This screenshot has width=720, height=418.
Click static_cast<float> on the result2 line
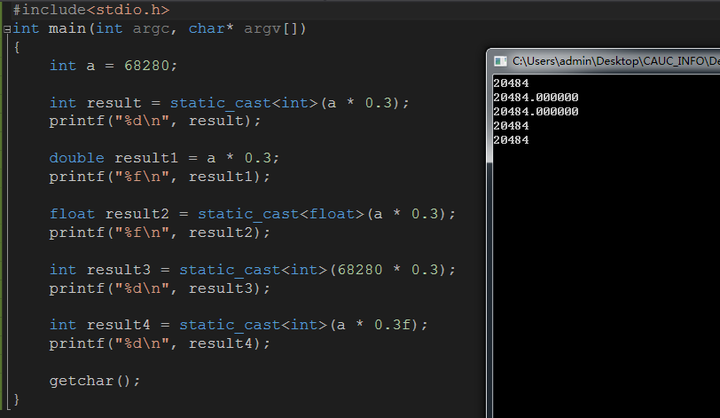click(x=281, y=214)
